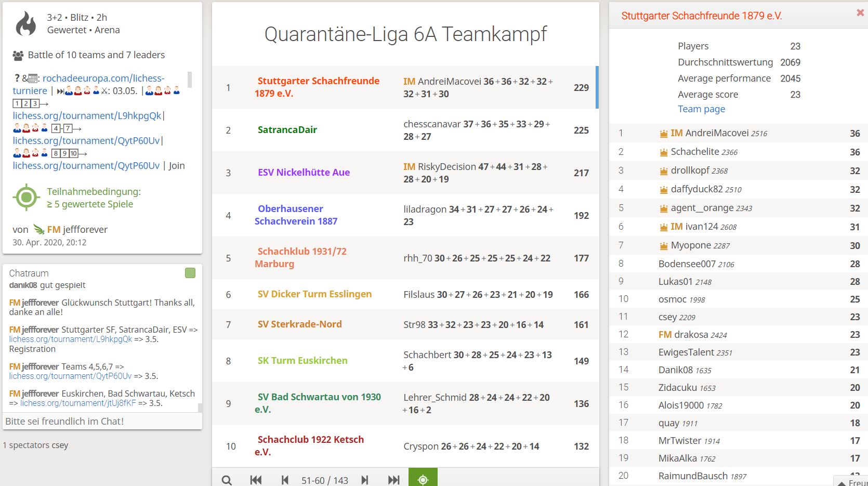Click IM RiskyDecision leader name

440,166
